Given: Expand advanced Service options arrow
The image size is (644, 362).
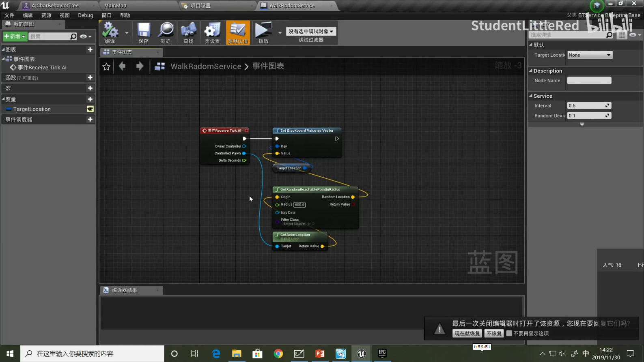Looking at the screenshot, I should pos(582,124).
